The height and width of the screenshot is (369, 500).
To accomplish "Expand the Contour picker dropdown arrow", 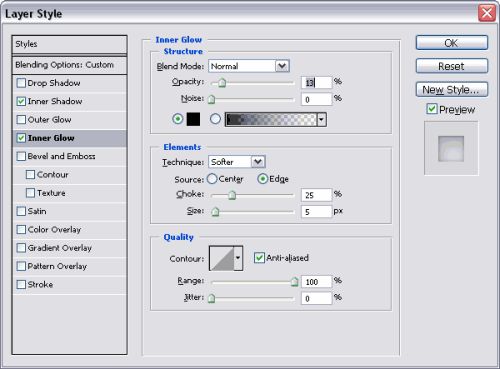I will [x=238, y=258].
